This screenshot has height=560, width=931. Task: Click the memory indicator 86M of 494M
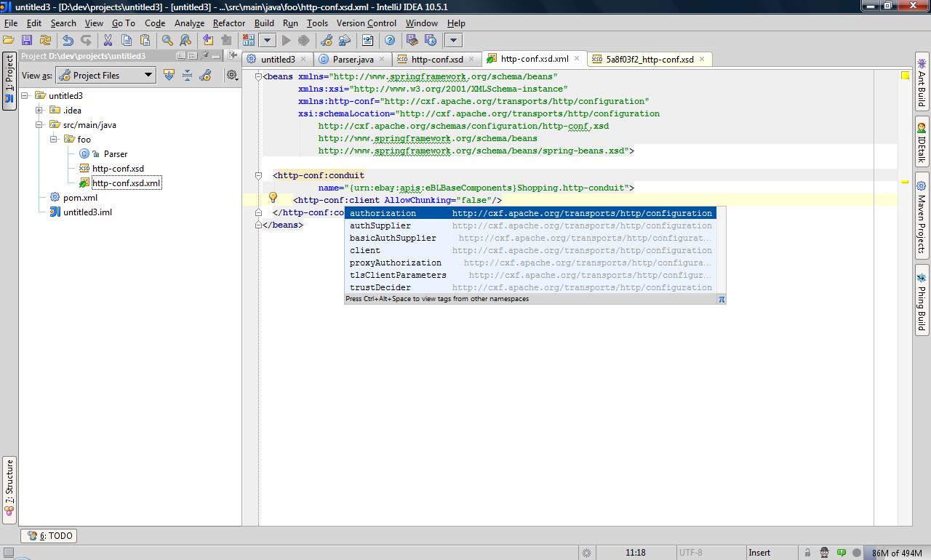(x=896, y=553)
